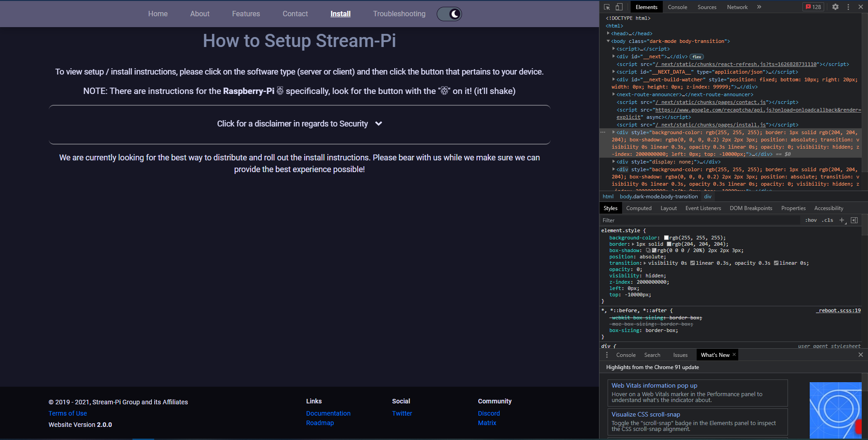Open DevTools settings gear

click(x=835, y=7)
